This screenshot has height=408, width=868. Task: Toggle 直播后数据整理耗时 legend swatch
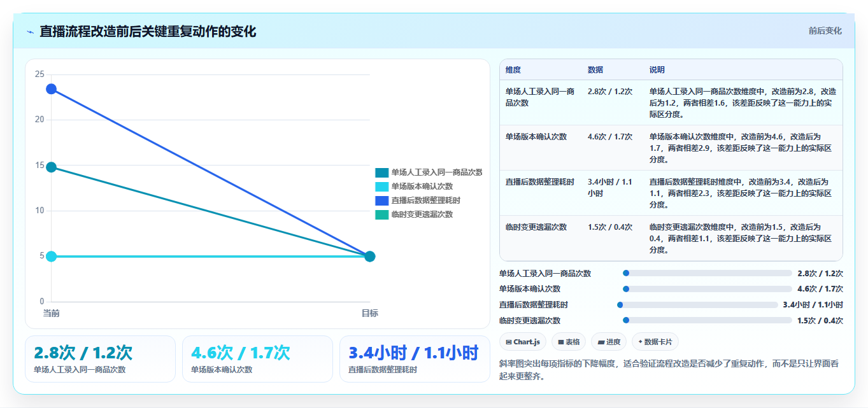click(381, 200)
